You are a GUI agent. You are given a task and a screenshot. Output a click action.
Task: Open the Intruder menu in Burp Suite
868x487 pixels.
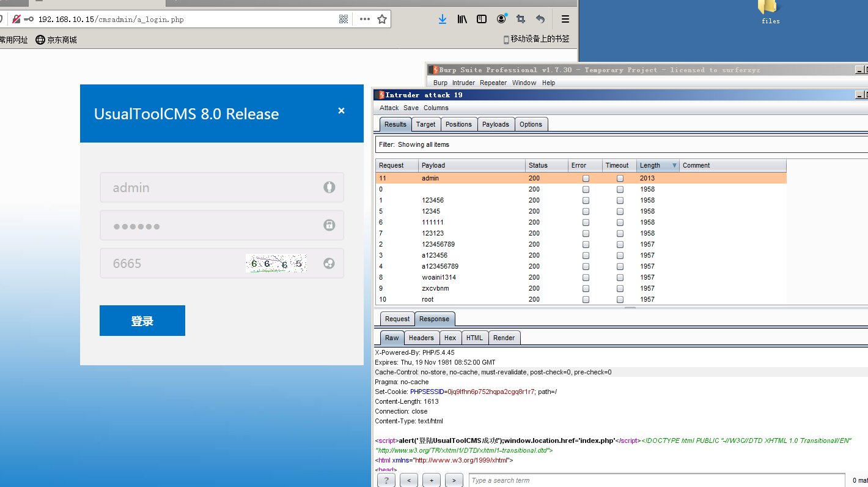463,83
